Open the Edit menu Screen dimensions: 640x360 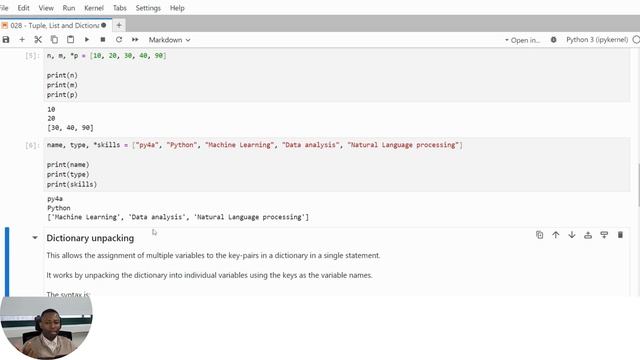click(23, 8)
